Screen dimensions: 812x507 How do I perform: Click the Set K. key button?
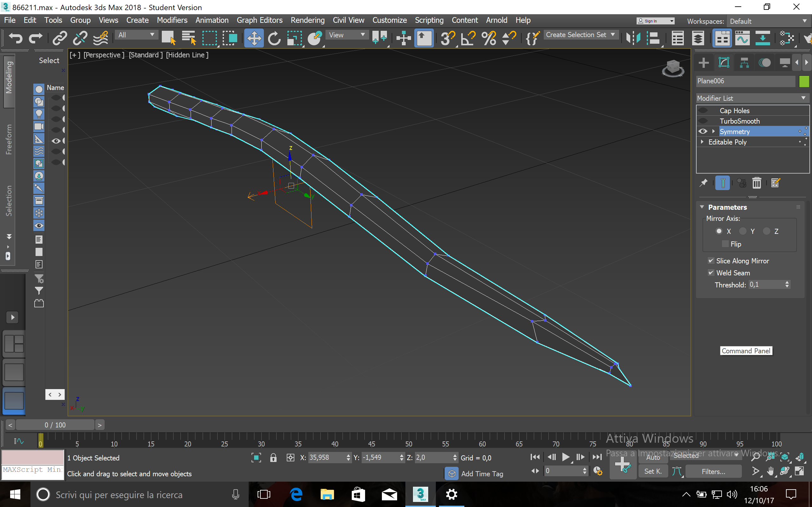click(653, 471)
